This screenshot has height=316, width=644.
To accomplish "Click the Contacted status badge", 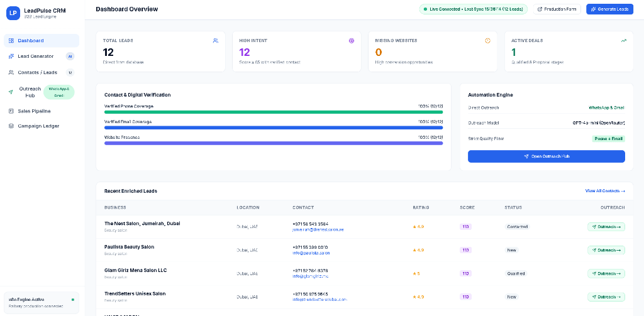I will click(517, 227).
